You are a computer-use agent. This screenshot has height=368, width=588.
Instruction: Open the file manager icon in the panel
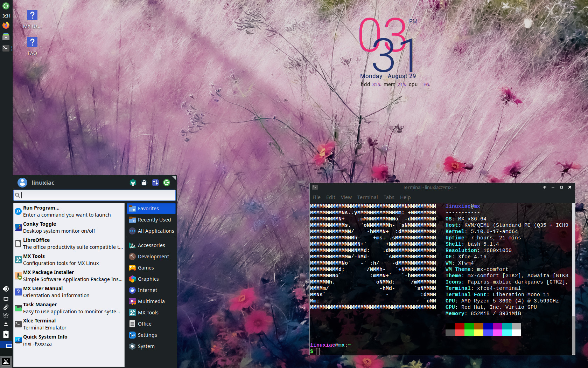click(x=6, y=36)
